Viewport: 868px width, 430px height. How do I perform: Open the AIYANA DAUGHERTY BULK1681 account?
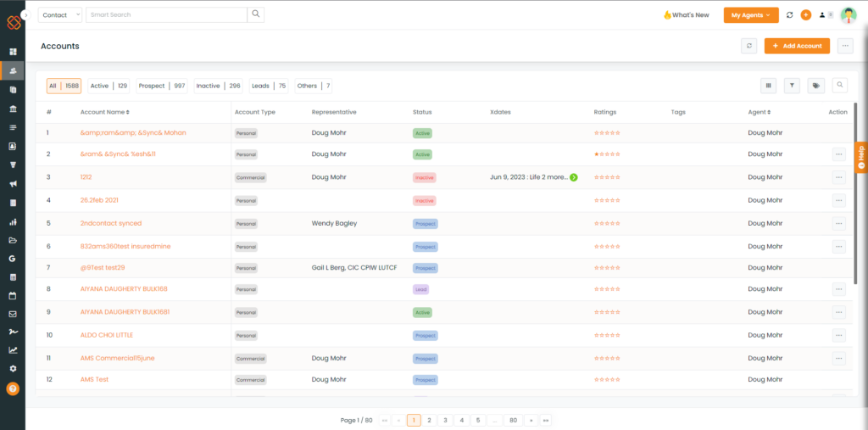tap(125, 312)
